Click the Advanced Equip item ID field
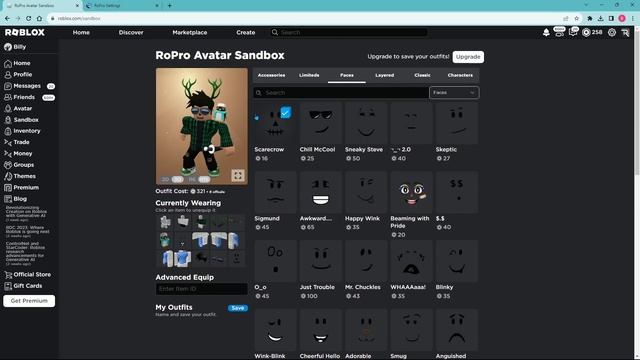The image size is (640, 360). (202, 289)
